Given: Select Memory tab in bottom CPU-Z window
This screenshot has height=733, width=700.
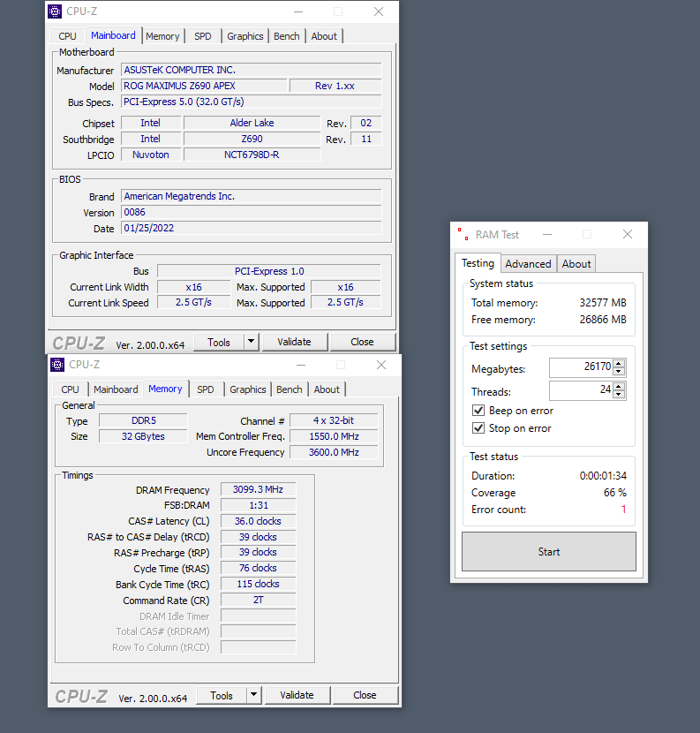Looking at the screenshot, I should click(x=165, y=389).
